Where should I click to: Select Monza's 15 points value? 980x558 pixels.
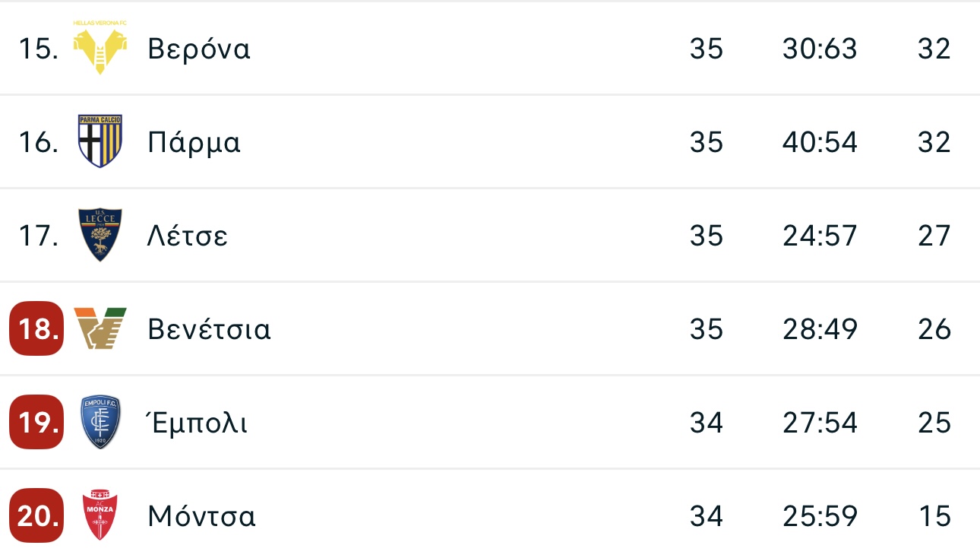934,516
